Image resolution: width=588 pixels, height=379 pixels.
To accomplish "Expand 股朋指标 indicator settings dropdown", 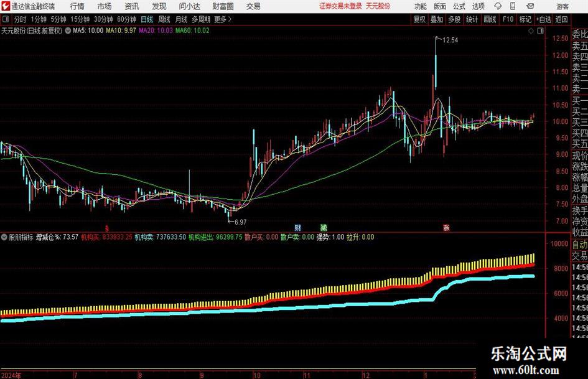I will [4, 237].
